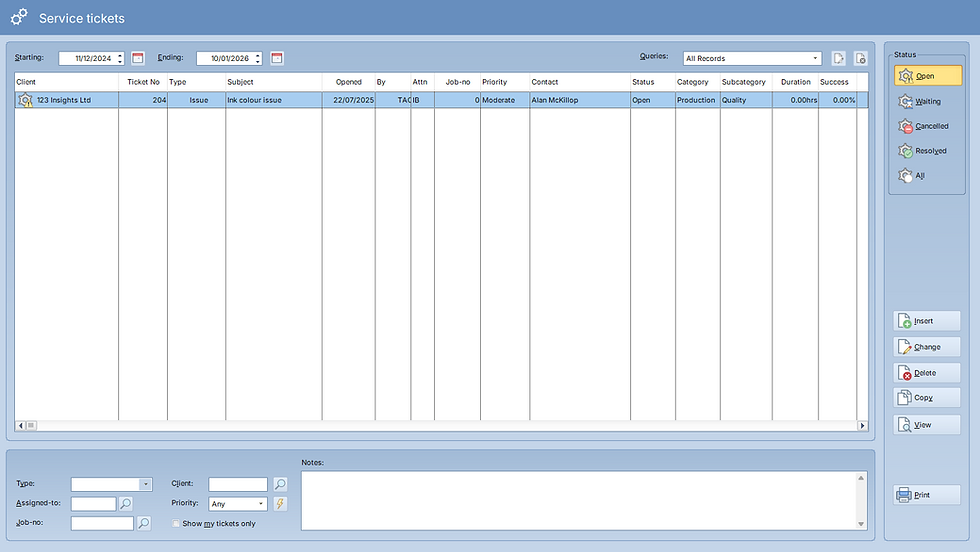This screenshot has height=552, width=980.
Task: Click the '22/07/2025' opened date cell
Action: point(349,100)
